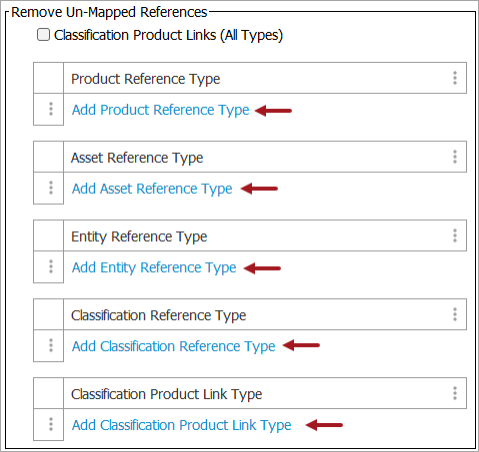Click Add Product Reference Type link
479x452 pixels.
coord(161,110)
